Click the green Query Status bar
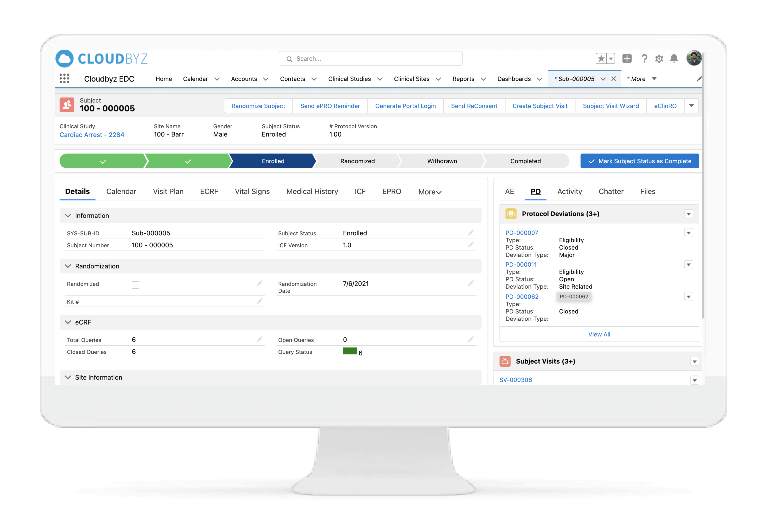Viewport: 769px width, 532px height. [350, 351]
